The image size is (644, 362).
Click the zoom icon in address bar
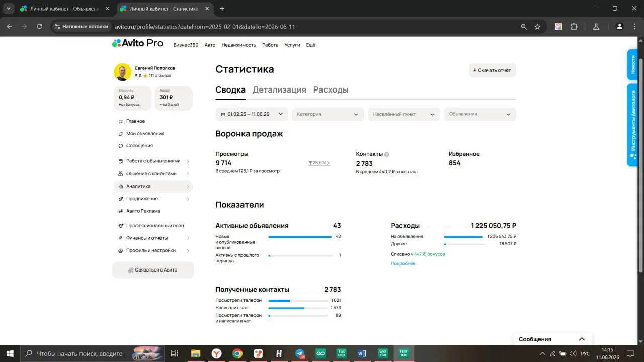coord(524,27)
